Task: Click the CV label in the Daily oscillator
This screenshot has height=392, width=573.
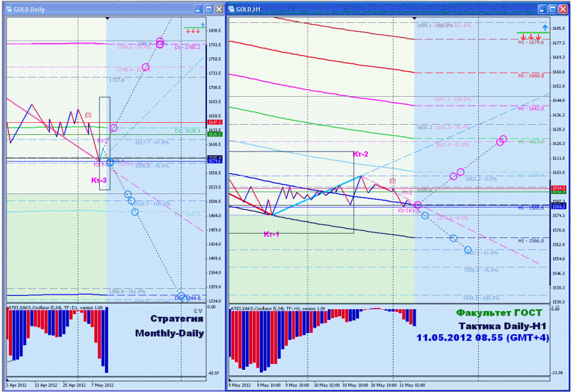Action: click(198, 311)
